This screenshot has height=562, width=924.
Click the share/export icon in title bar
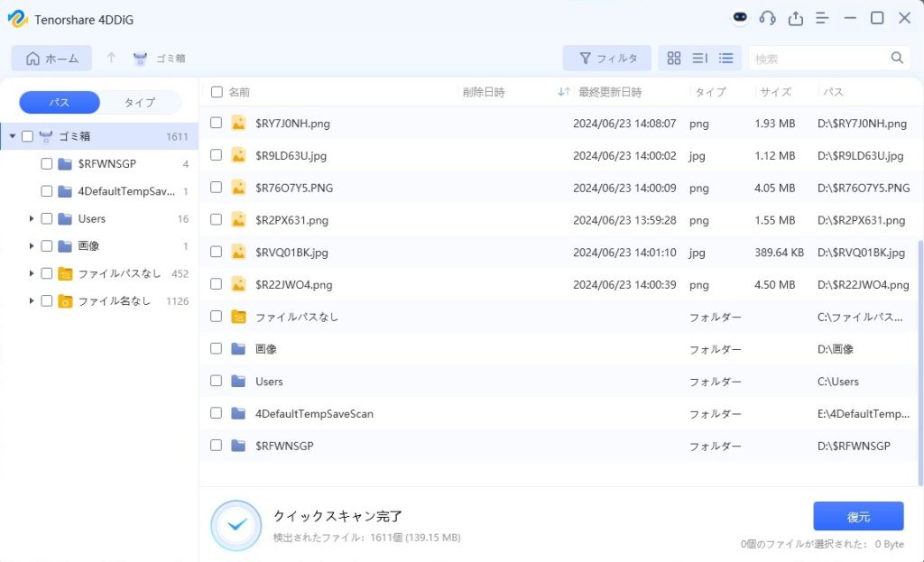[795, 18]
